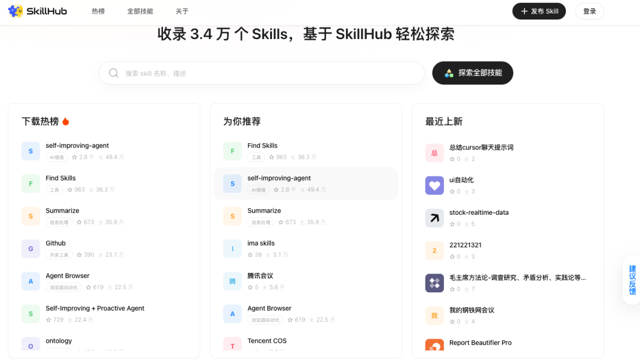Open the 毛主席方法论-调查研究 entry
This screenshot has width=640, height=364.
click(x=517, y=278)
